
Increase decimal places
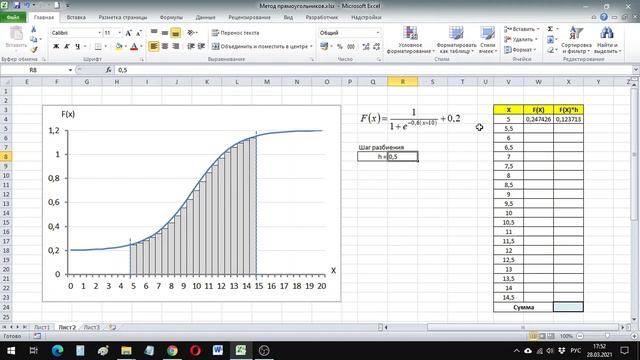[x=366, y=47]
